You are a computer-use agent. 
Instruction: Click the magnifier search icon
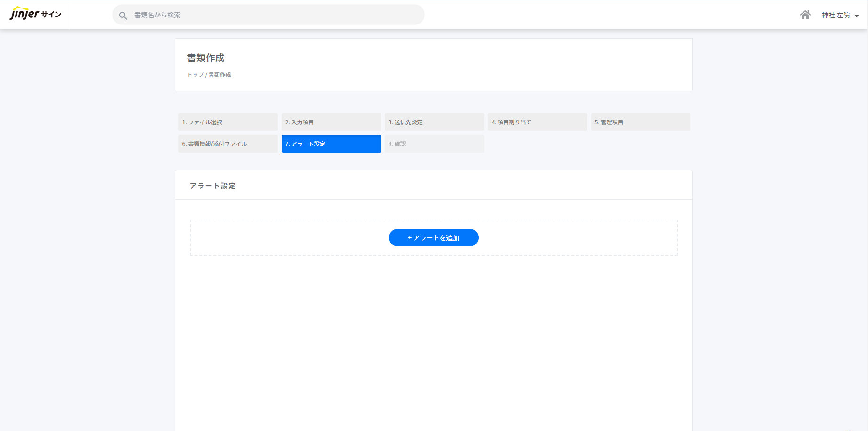[x=123, y=16]
